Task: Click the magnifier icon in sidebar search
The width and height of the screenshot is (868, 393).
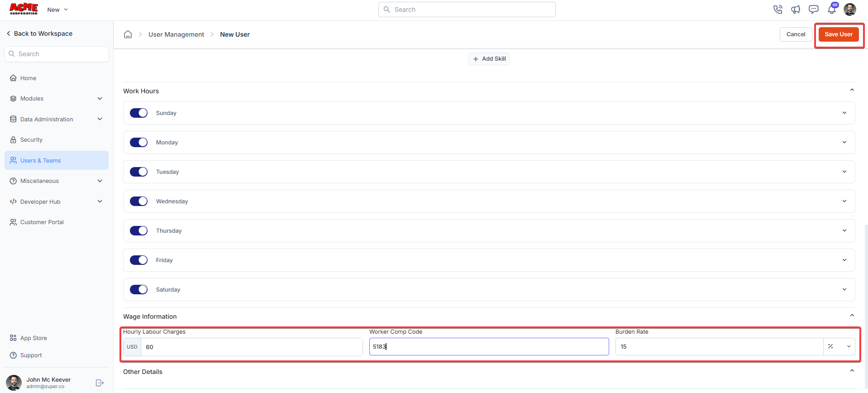Action: (x=12, y=54)
